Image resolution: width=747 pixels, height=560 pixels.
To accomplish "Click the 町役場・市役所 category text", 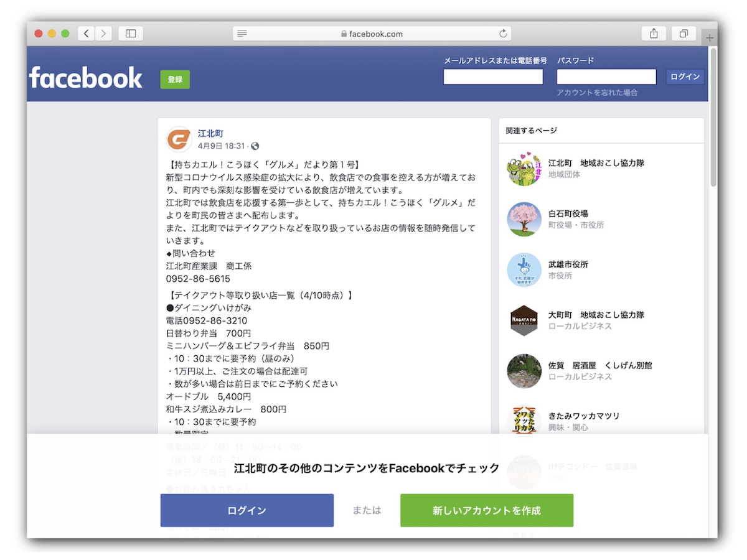I will point(576,225).
